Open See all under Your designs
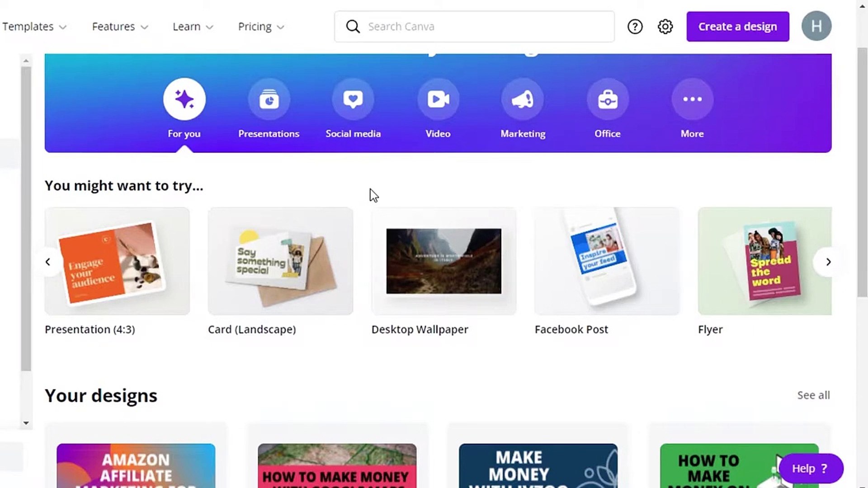This screenshot has height=488, width=868. click(x=813, y=395)
